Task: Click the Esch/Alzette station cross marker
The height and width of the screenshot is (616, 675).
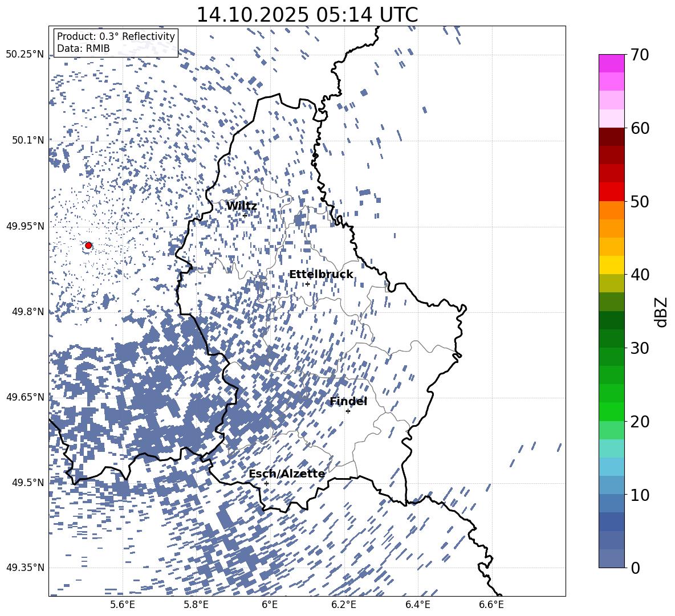Action: point(266,483)
